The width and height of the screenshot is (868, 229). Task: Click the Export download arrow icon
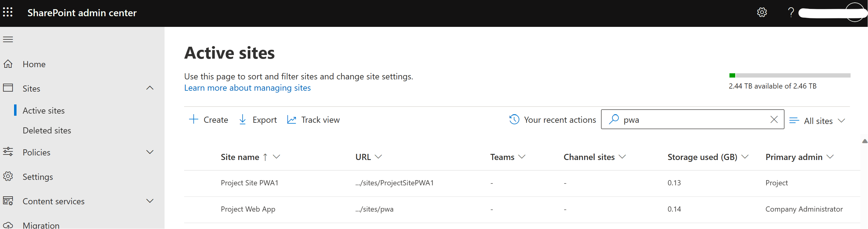242,119
